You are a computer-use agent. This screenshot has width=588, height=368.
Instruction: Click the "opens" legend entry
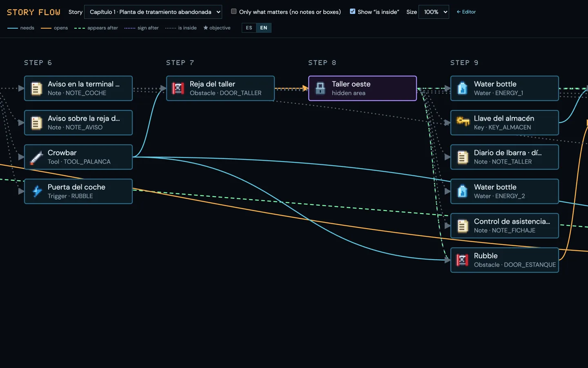coord(54,28)
